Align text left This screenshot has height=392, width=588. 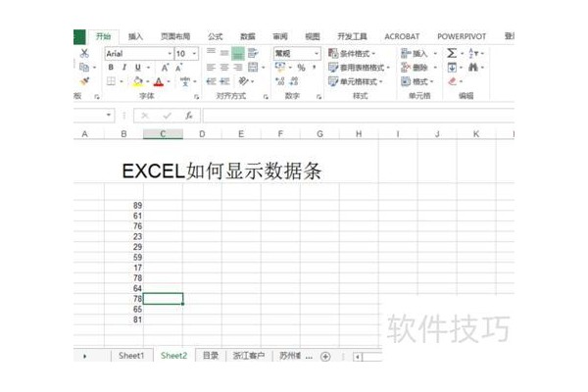pyautogui.click(x=211, y=68)
